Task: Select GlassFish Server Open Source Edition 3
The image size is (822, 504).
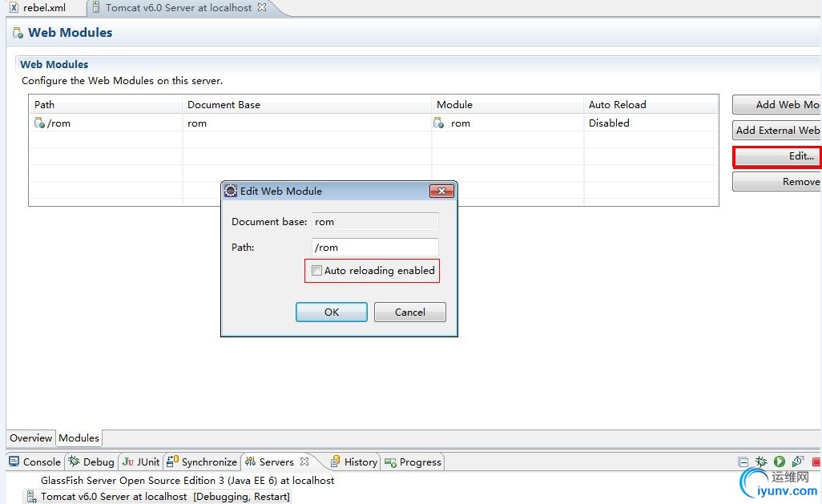Action: [x=187, y=481]
